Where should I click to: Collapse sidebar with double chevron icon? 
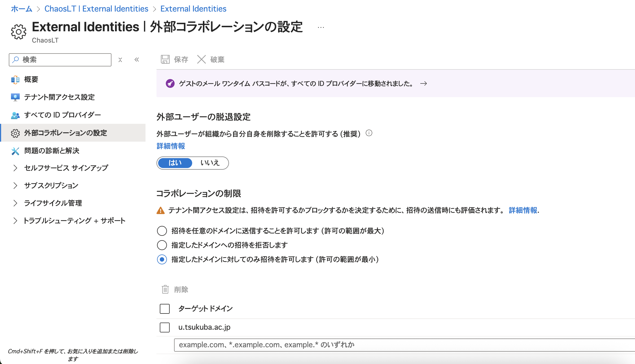(x=137, y=60)
